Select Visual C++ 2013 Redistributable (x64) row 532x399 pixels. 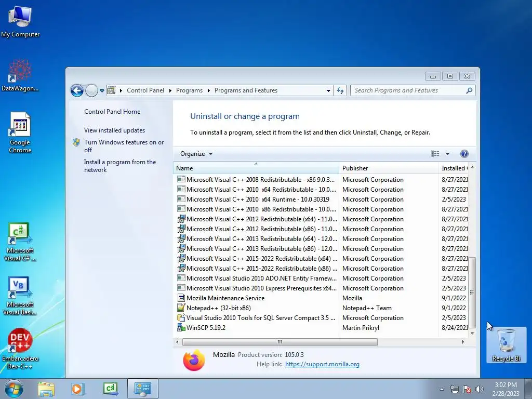click(322, 239)
